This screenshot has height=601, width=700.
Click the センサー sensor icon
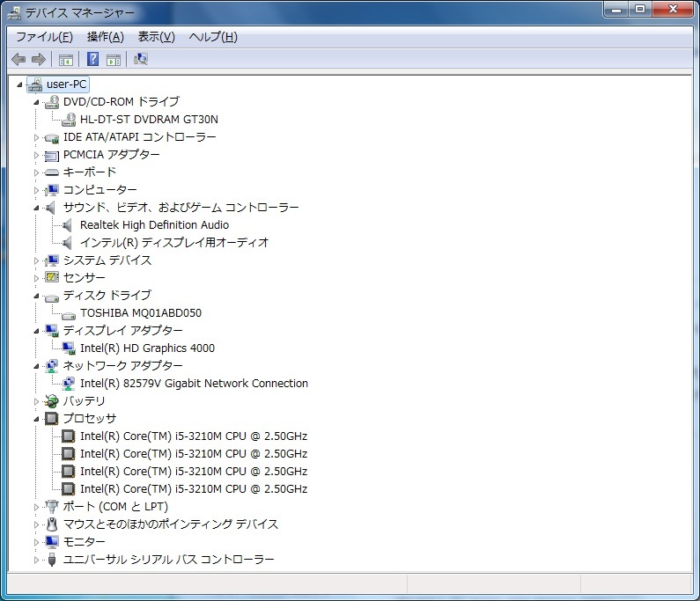click(x=52, y=277)
